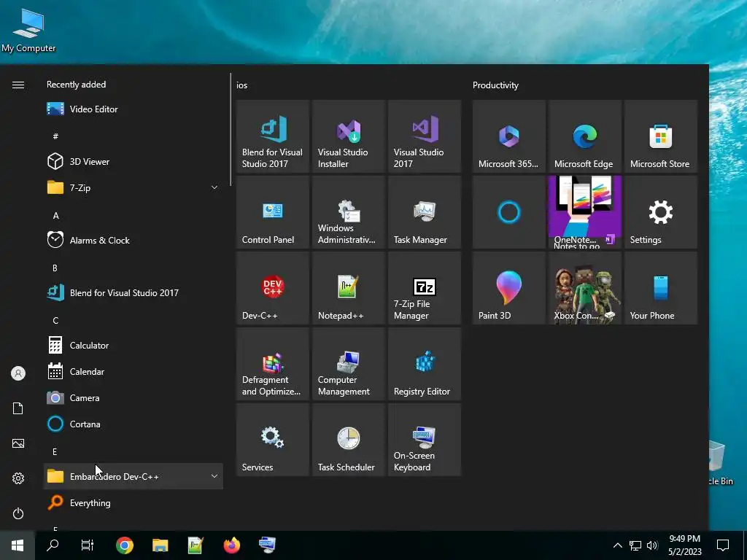747x560 pixels.
Task: Open the network icon in system tray
Action: coord(635,545)
